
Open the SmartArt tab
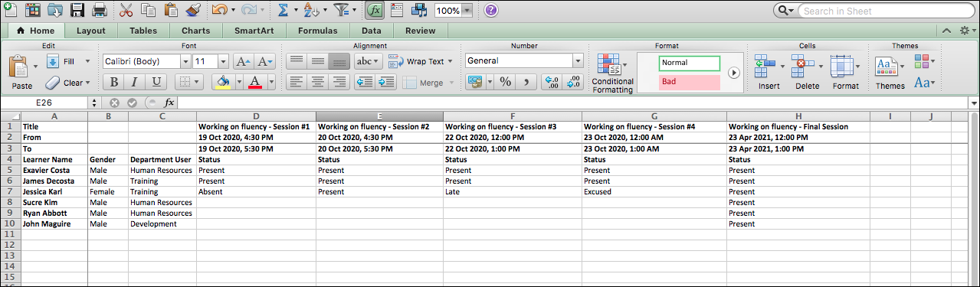coord(254,31)
